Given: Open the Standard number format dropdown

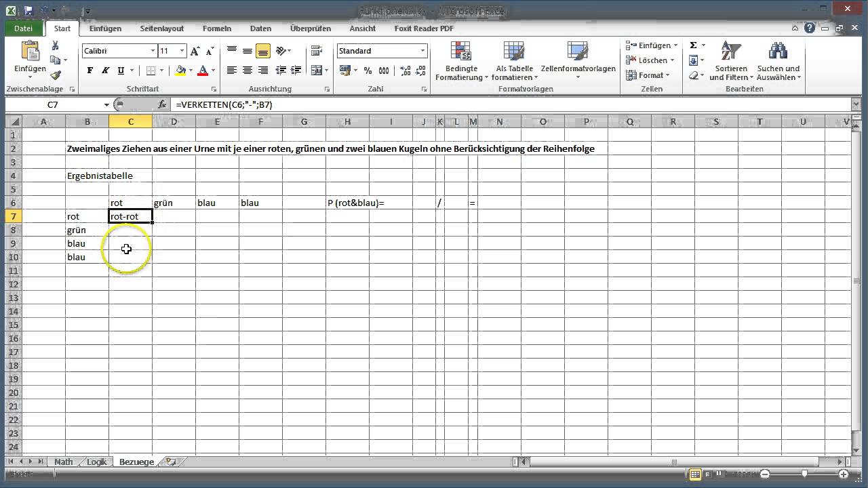Looking at the screenshot, I should click(422, 51).
